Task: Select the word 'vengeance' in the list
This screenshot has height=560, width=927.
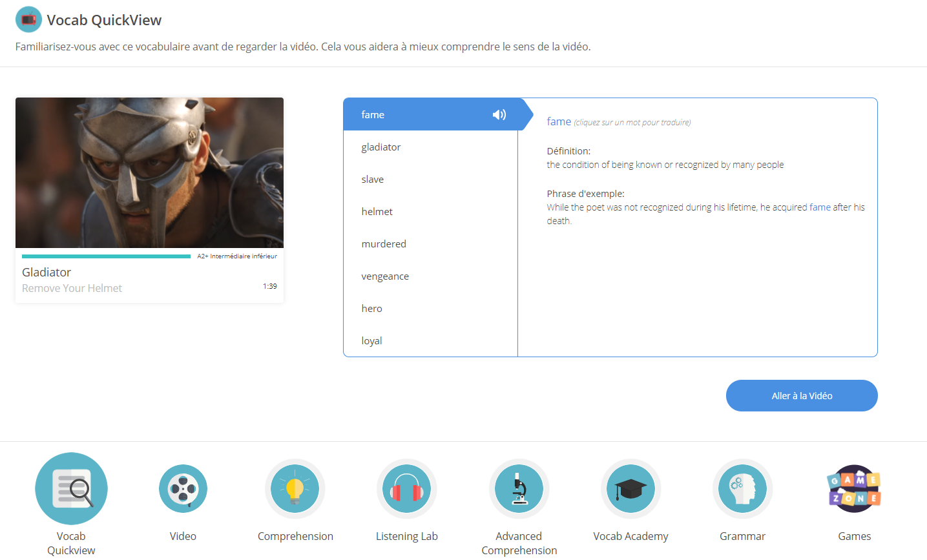Action: click(430, 276)
